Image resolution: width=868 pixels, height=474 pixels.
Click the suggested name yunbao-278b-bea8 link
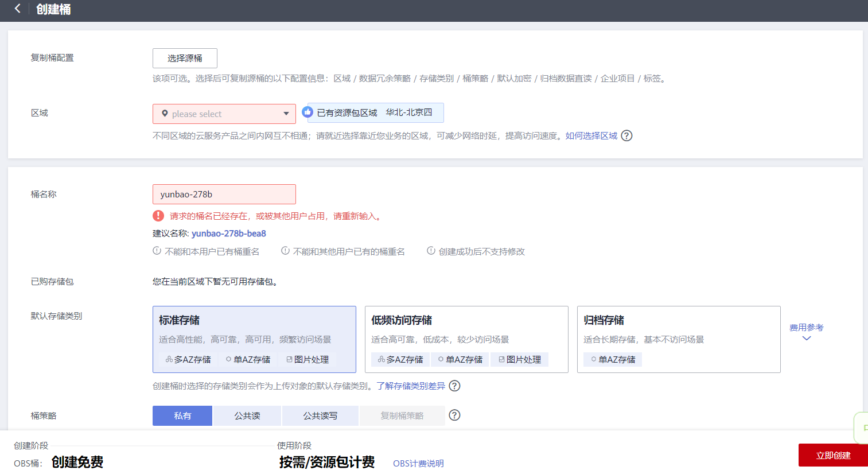pos(229,233)
